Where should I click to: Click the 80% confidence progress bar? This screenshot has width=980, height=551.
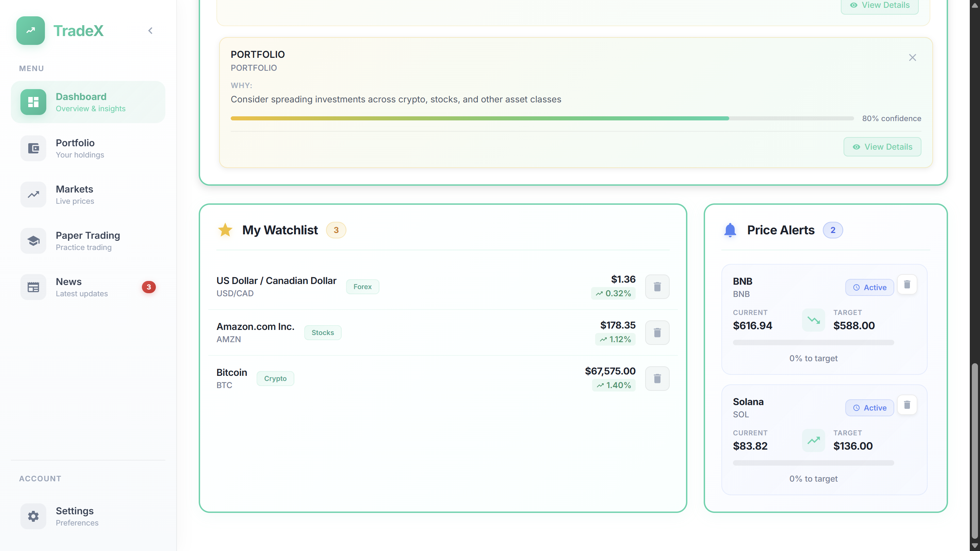542,118
